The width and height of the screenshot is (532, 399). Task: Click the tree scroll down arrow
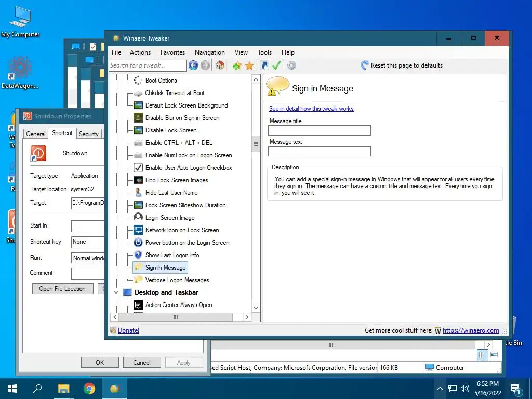pyautogui.click(x=256, y=308)
